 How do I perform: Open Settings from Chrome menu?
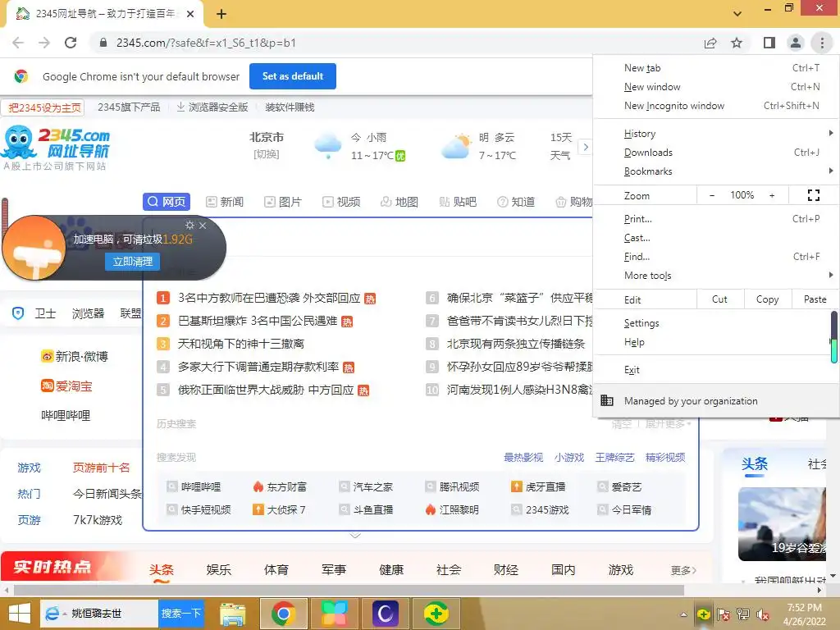click(x=716, y=323)
